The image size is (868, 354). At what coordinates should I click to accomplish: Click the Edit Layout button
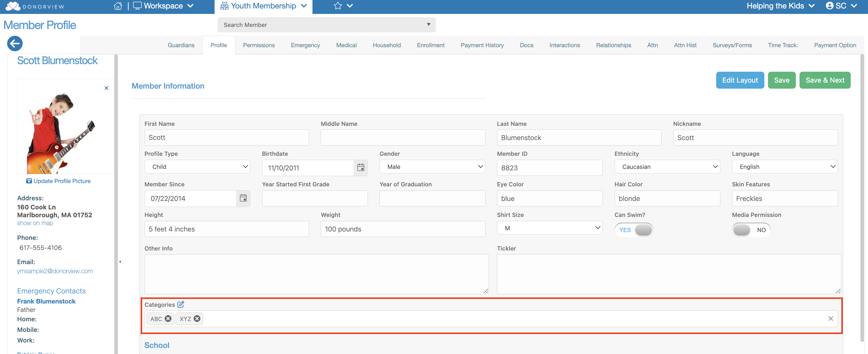739,80
